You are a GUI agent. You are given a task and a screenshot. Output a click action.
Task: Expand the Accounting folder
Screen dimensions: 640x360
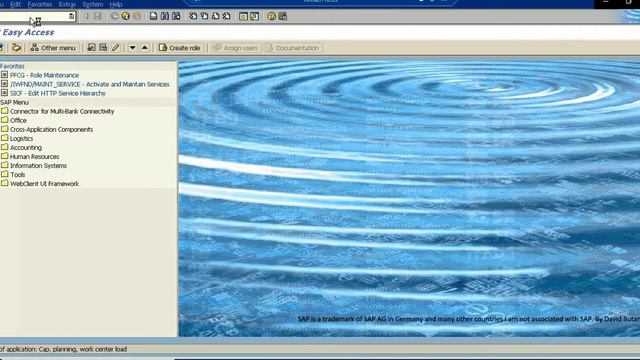click(26, 147)
